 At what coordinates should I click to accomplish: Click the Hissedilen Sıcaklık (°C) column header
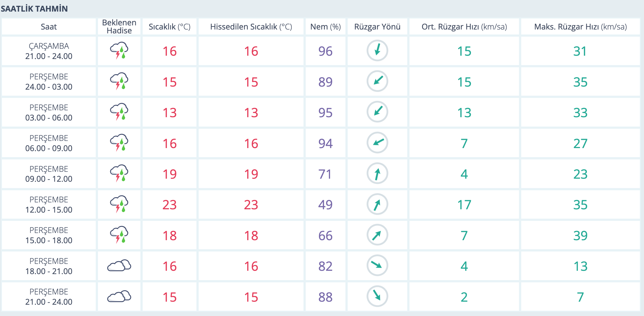tap(251, 27)
